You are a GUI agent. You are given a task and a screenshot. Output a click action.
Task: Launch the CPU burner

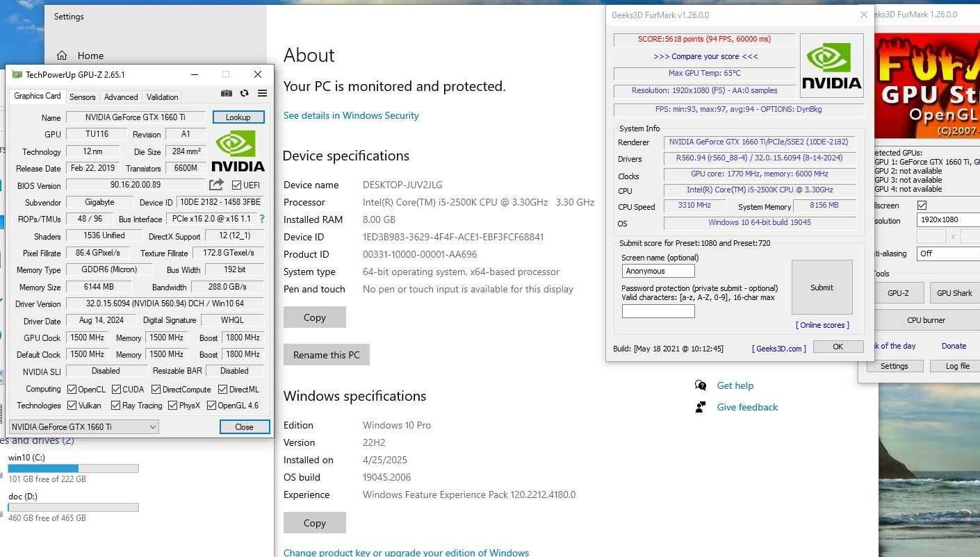coord(926,320)
